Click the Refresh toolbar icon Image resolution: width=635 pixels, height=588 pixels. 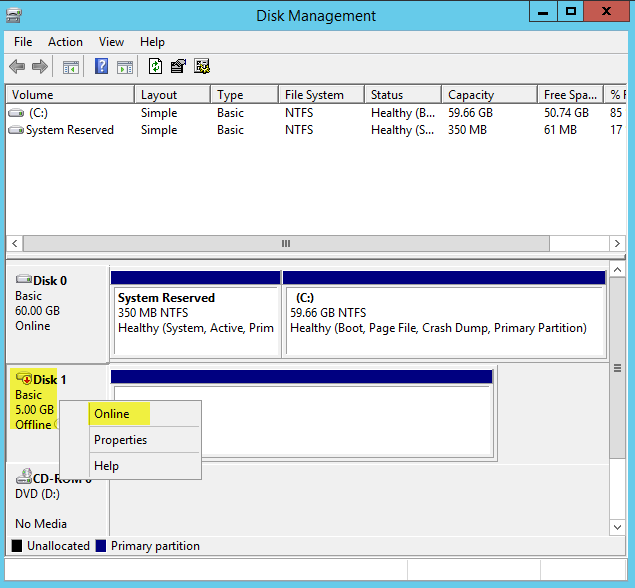tap(156, 66)
